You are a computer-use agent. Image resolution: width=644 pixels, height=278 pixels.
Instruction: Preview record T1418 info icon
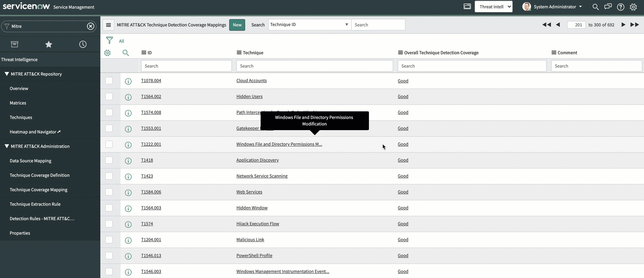[x=128, y=161]
